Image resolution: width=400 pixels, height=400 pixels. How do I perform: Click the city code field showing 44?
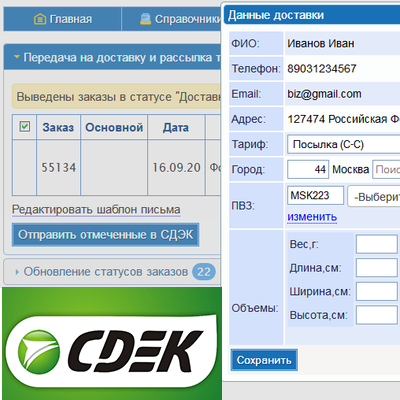pos(308,169)
